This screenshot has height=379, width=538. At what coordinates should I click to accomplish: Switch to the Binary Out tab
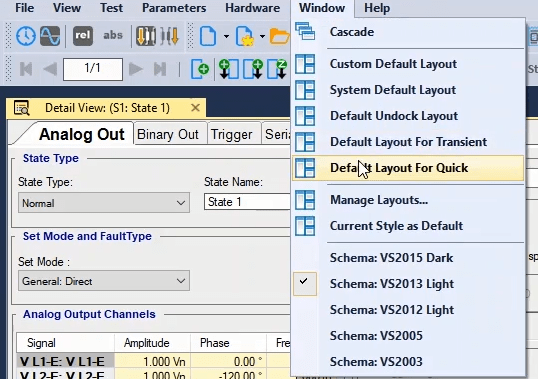(x=168, y=134)
